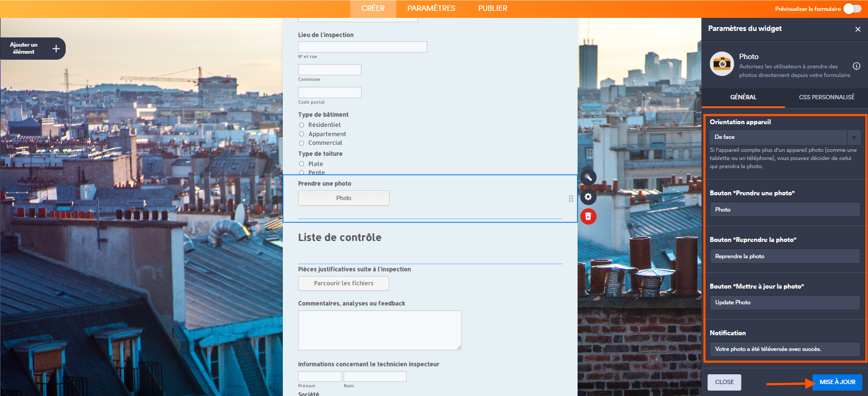Screen dimensions: 868x396
Task: Delete the photo field with trash icon
Action: pos(588,216)
